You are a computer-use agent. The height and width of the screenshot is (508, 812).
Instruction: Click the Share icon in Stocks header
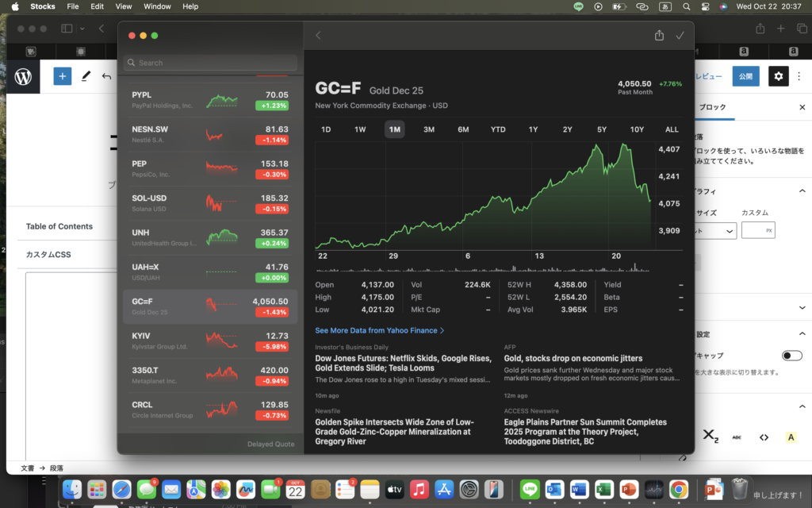[x=659, y=36]
